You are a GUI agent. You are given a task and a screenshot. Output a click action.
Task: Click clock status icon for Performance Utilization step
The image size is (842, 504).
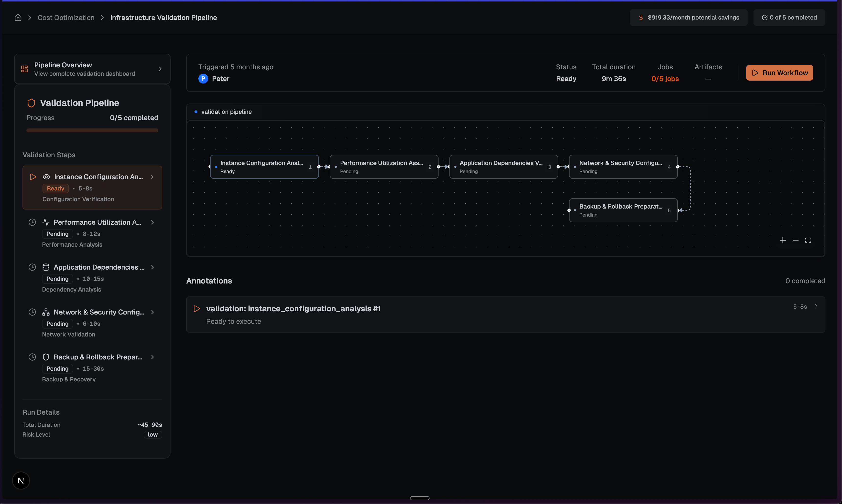(32, 222)
